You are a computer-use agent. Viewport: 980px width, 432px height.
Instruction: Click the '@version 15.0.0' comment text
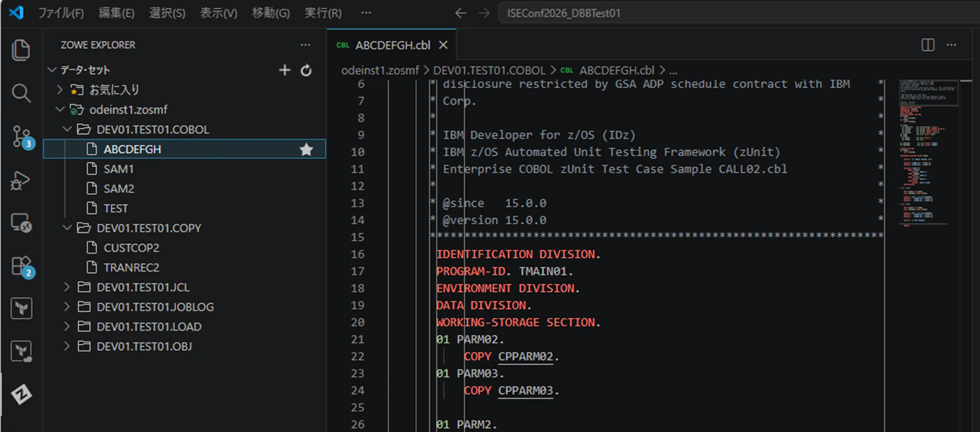[494, 220]
